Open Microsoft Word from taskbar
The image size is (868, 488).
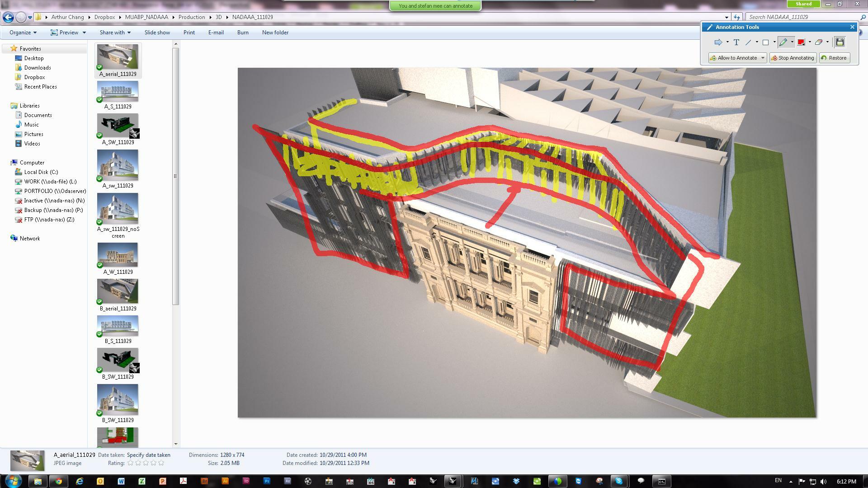pos(121,481)
